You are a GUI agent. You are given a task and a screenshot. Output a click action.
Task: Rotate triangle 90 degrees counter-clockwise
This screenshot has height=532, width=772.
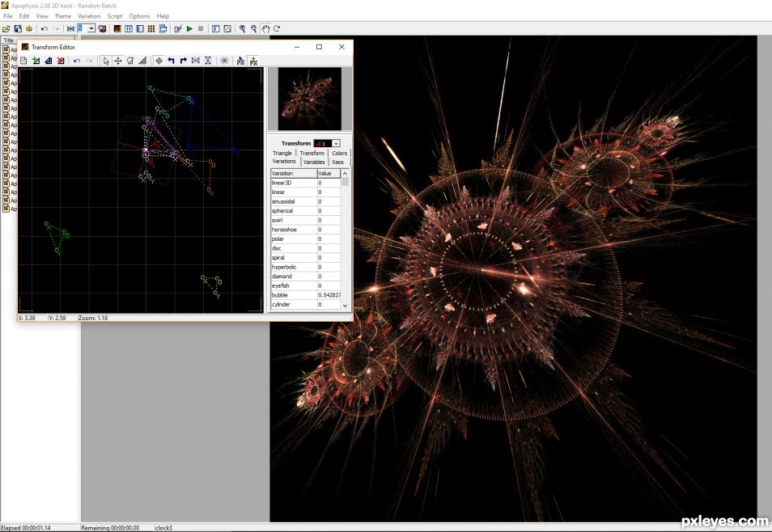172,61
